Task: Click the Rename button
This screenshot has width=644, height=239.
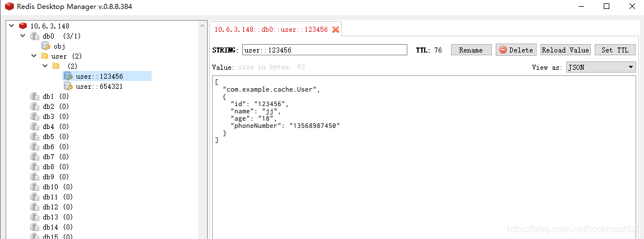Action: [x=471, y=50]
